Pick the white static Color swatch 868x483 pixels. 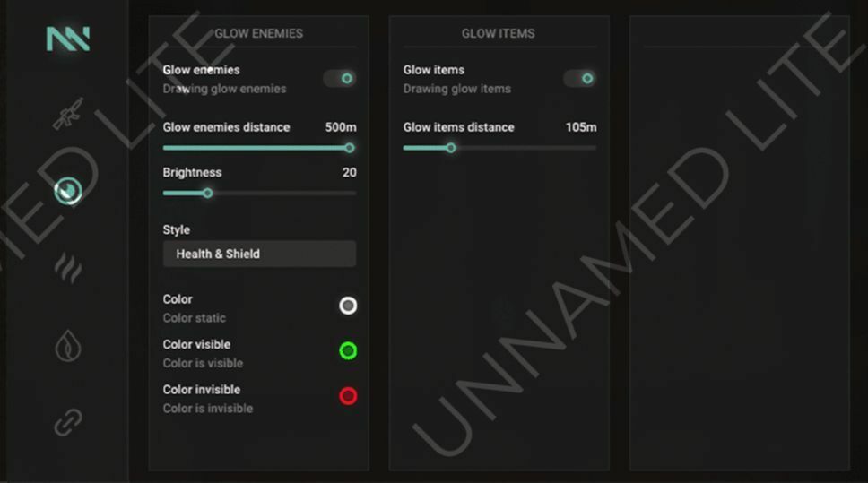[348, 306]
